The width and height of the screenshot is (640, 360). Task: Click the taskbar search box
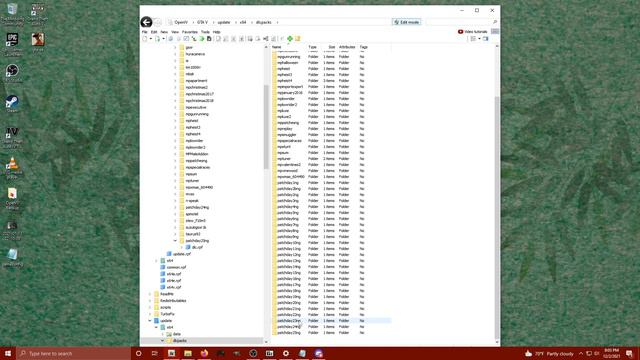pos(73,353)
